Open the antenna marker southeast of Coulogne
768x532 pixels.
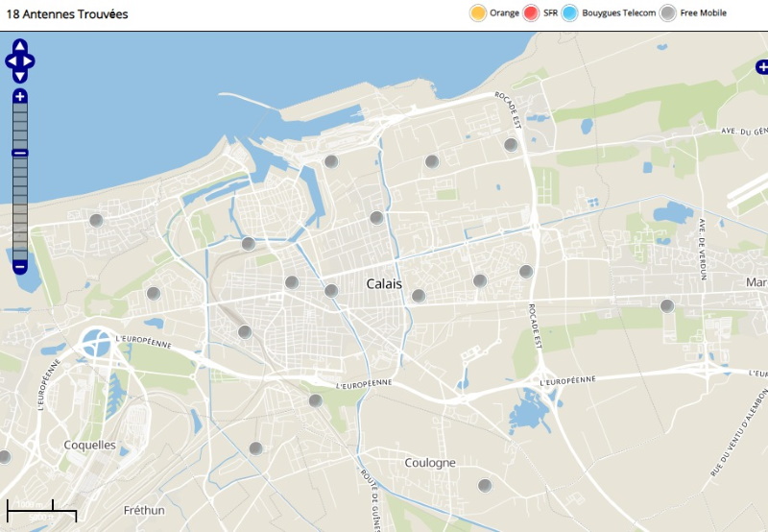click(x=485, y=486)
